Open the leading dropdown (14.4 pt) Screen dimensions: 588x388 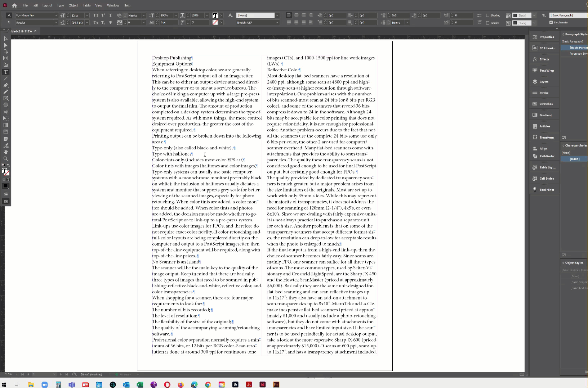[x=87, y=22]
